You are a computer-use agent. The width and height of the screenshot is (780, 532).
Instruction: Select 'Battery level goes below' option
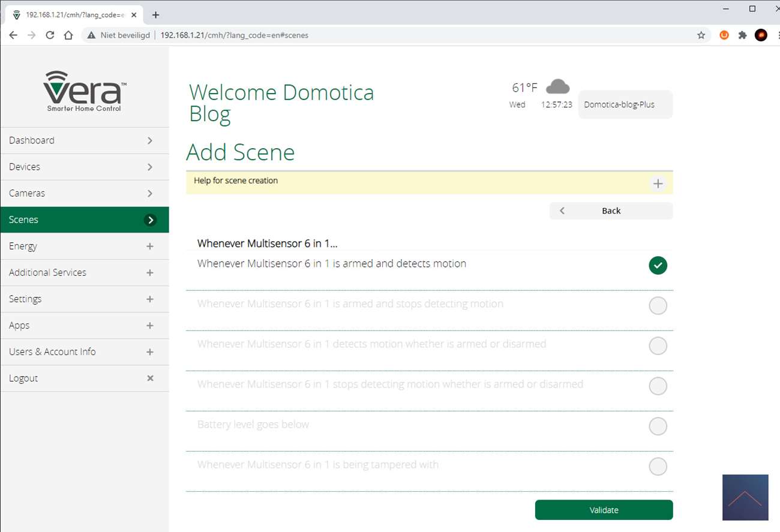point(658,426)
